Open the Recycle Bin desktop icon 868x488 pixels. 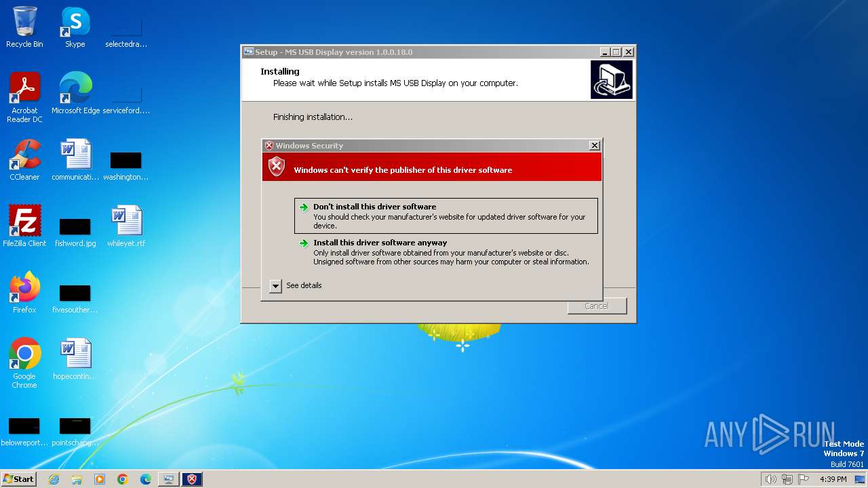tap(24, 27)
